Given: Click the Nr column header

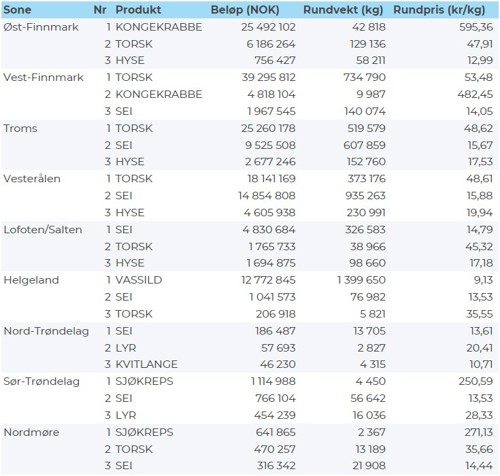Looking at the screenshot, I should click(100, 10).
